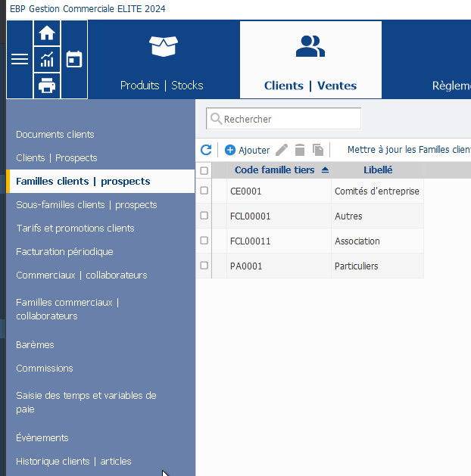Select the CE0001 code cell
The width and height of the screenshot is (471, 476).
279,191
